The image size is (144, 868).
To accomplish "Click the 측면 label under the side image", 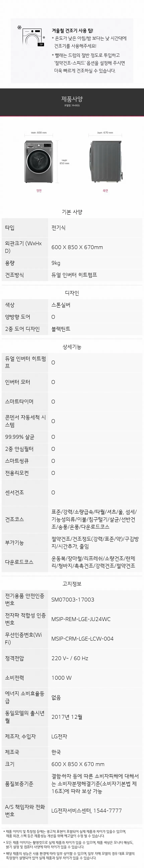I will pyautogui.click(x=105, y=191).
